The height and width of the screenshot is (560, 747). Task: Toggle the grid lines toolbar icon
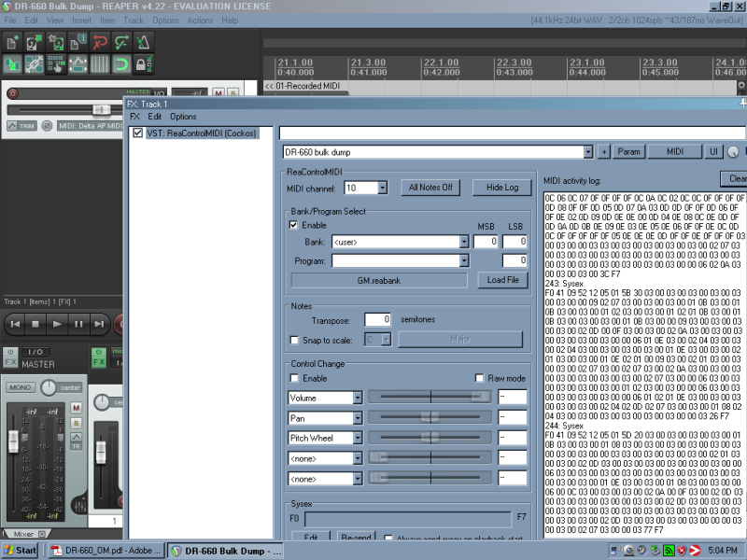click(x=100, y=63)
